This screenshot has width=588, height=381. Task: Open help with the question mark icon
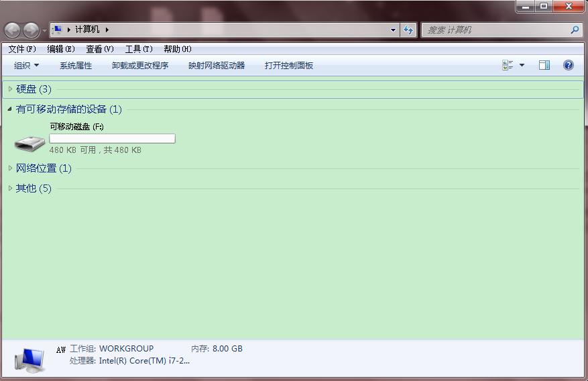[x=568, y=65]
